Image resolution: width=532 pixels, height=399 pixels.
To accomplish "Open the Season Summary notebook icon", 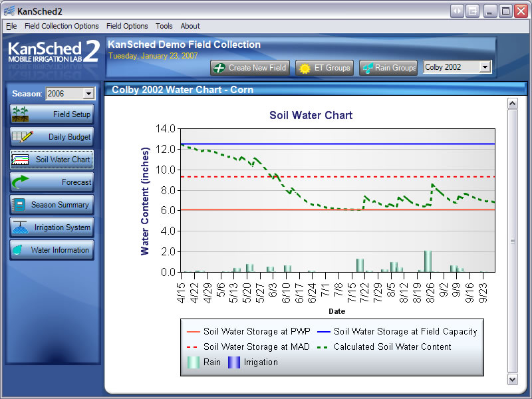I will (x=19, y=205).
